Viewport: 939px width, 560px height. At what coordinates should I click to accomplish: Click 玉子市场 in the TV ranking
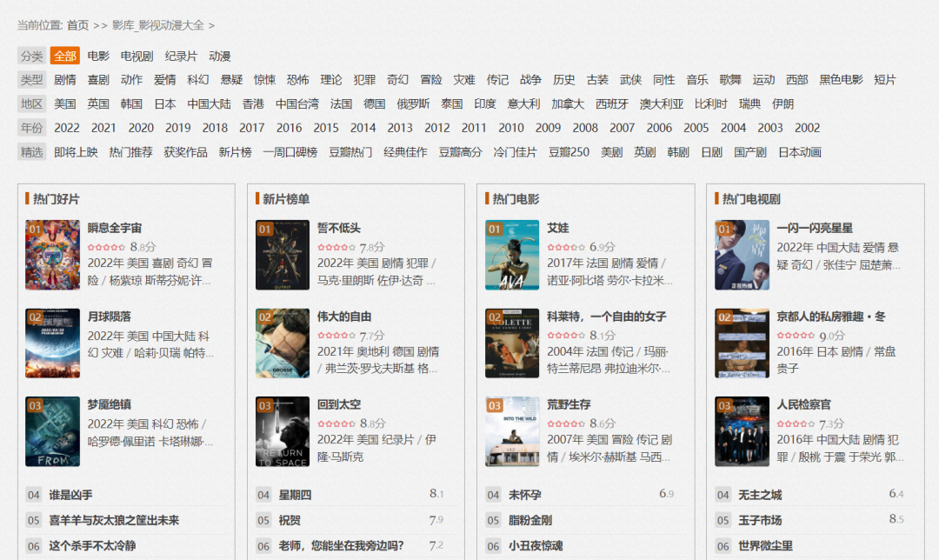[x=760, y=520]
